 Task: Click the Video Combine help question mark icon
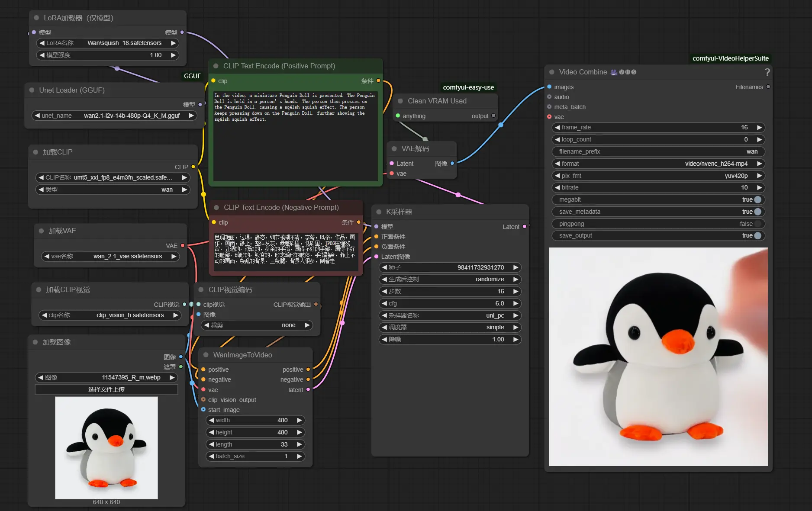[x=767, y=72]
